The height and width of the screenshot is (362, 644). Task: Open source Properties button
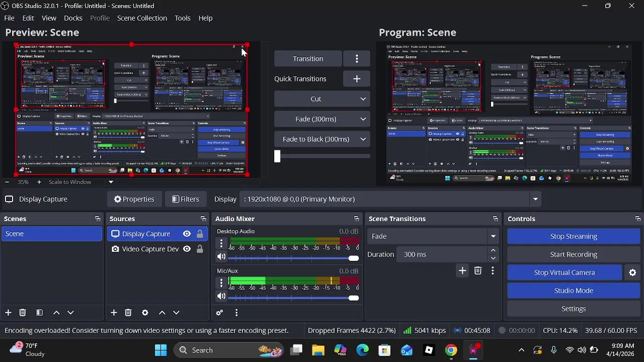click(x=134, y=199)
